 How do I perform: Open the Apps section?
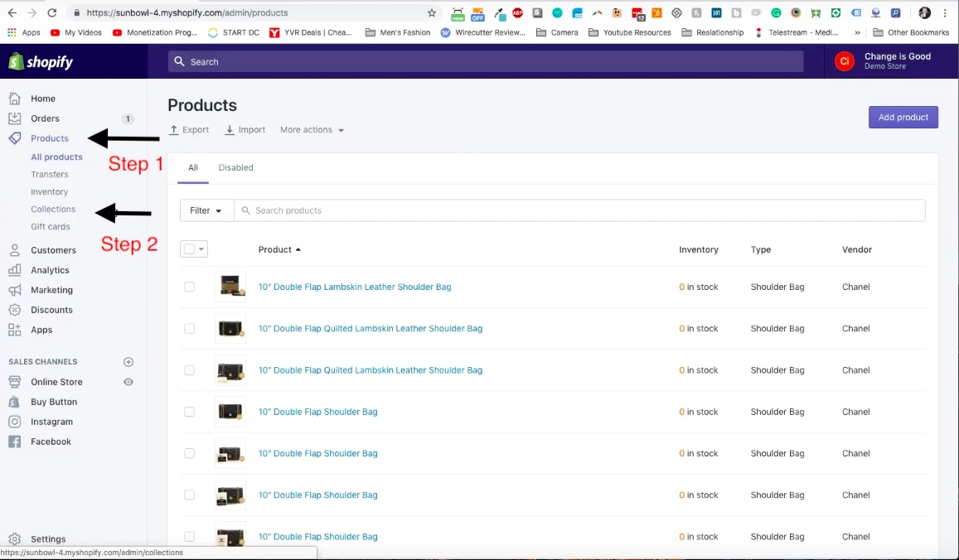tap(41, 330)
